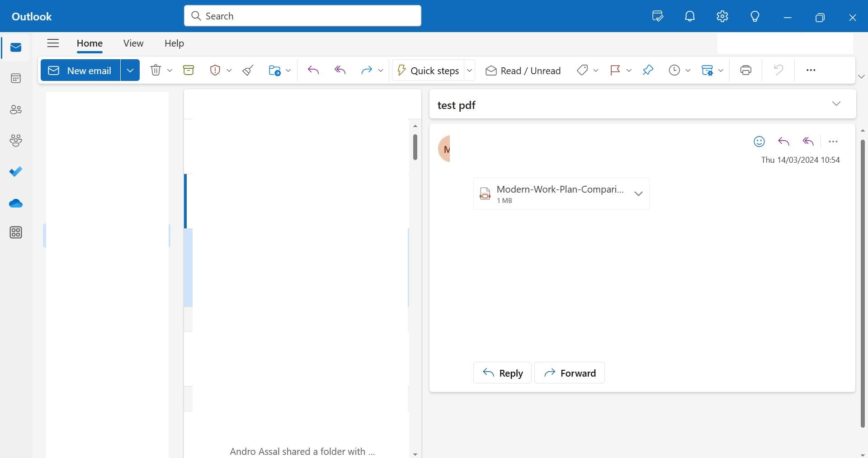The image size is (868, 458).
Task: Open the Help menu
Action: [x=174, y=43]
